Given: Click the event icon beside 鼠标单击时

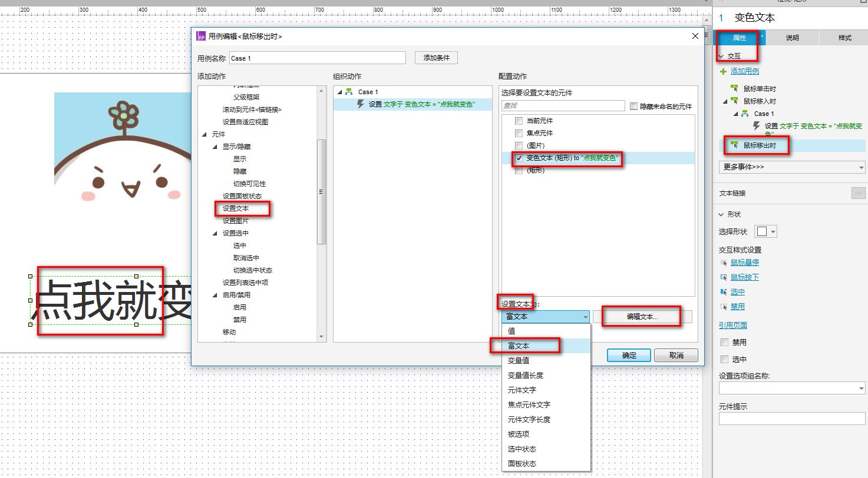Looking at the screenshot, I should coord(734,89).
